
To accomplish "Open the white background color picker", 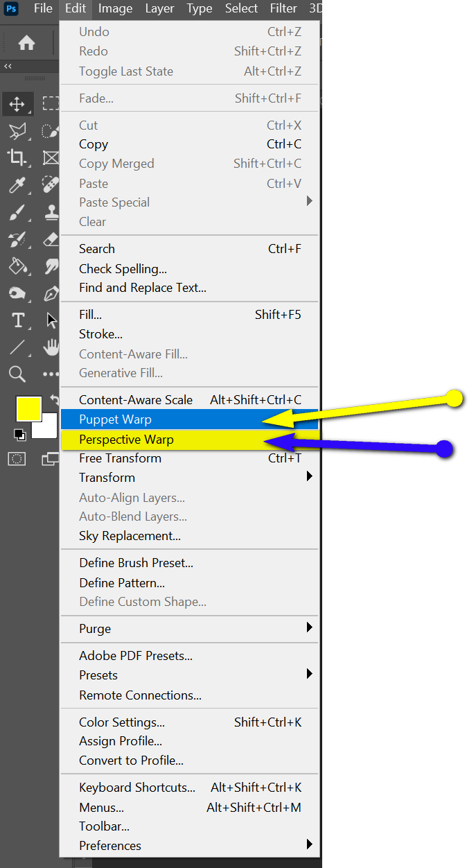I will click(47, 428).
